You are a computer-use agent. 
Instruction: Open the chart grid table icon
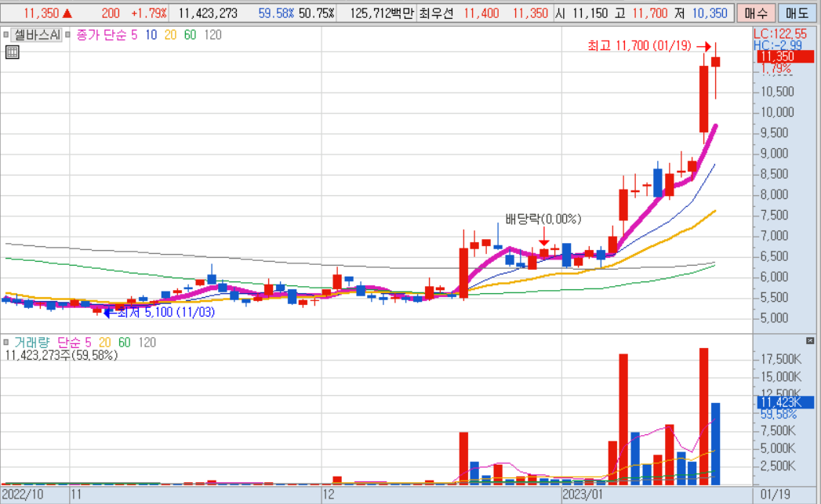click(12, 52)
